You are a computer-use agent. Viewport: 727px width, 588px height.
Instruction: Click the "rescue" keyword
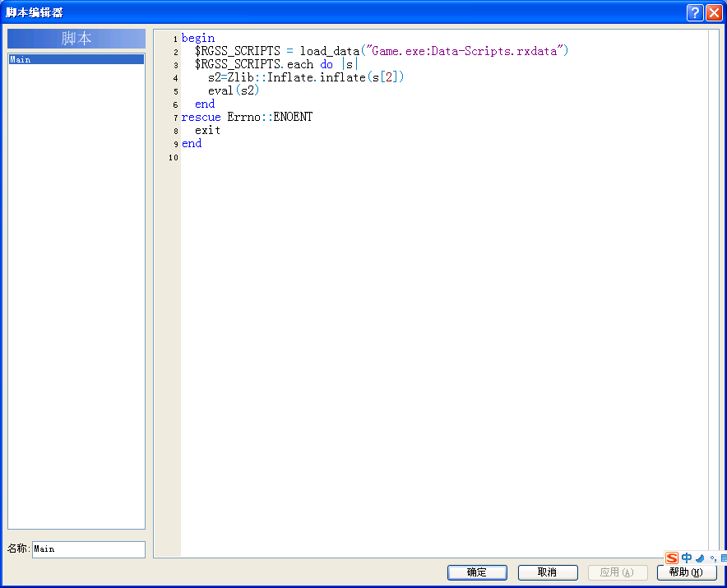point(201,117)
